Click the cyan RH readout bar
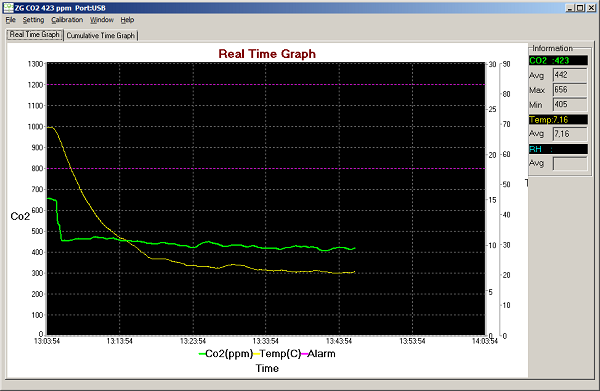Viewport: 600px width, 391px height. [558, 149]
